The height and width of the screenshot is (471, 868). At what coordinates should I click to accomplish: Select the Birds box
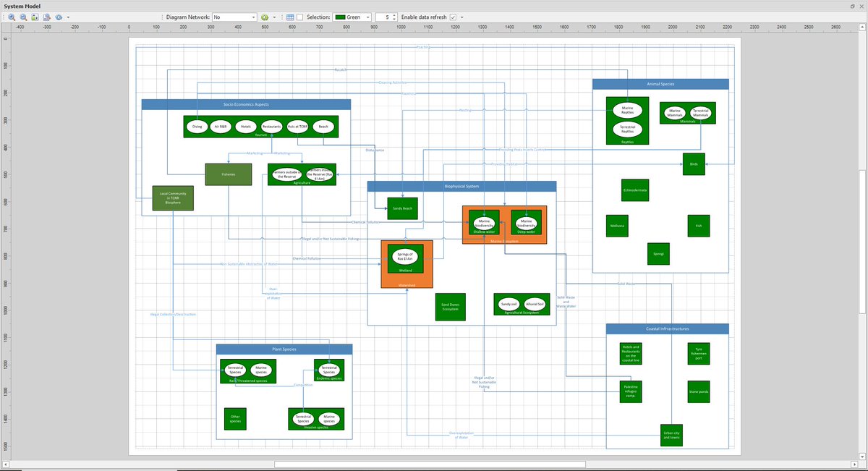[694, 164]
